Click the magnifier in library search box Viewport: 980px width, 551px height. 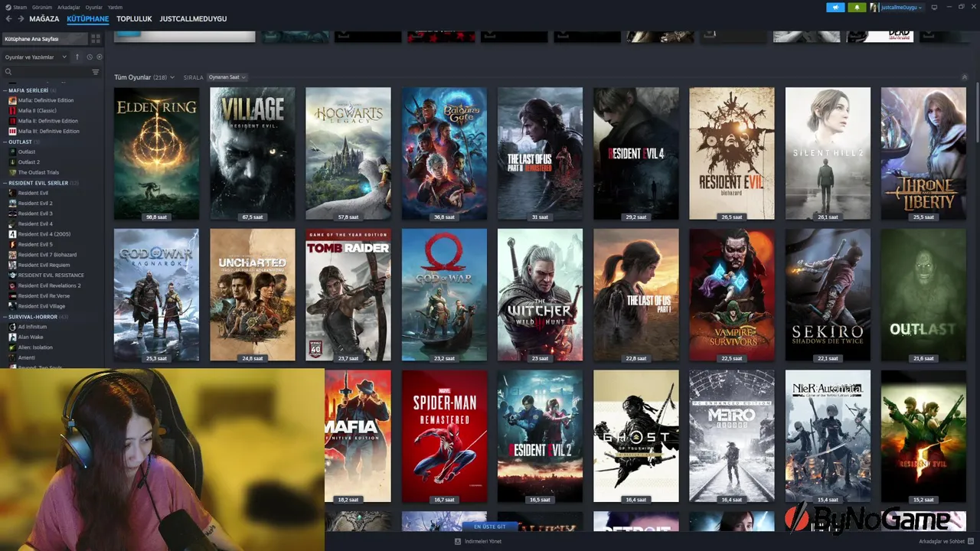tap(8, 72)
